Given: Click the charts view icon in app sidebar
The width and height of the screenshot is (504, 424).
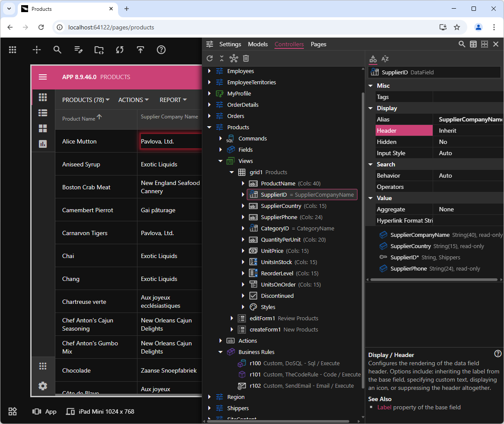Looking at the screenshot, I should tap(43, 144).
